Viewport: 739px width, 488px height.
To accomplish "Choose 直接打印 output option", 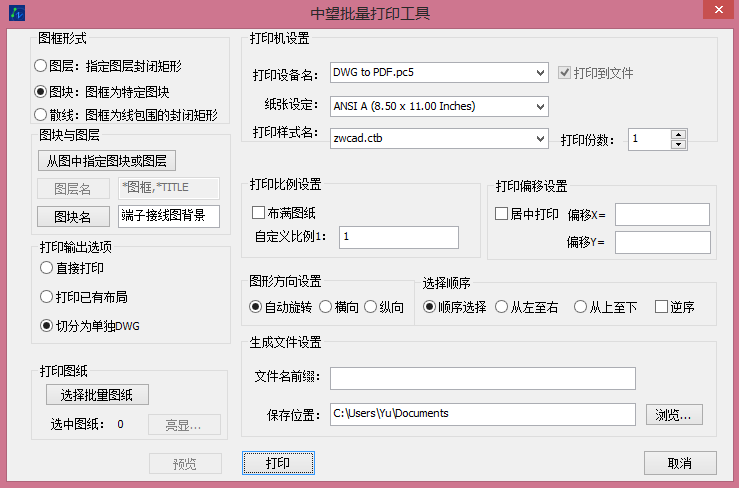I will coord(46,268).
